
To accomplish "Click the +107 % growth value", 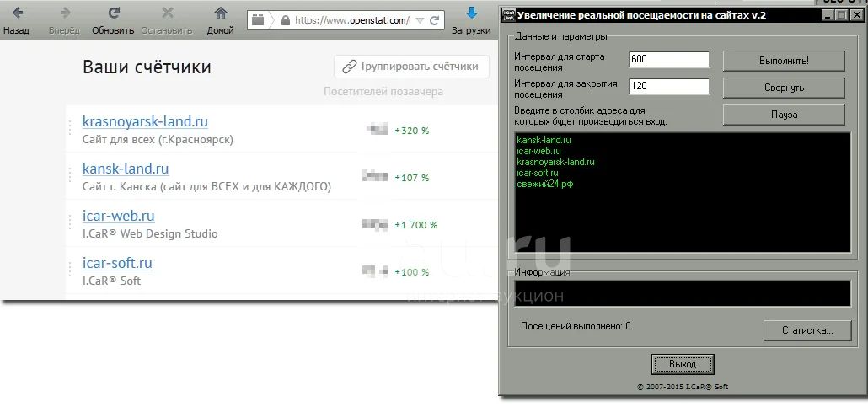I will (x=412, y=178).
